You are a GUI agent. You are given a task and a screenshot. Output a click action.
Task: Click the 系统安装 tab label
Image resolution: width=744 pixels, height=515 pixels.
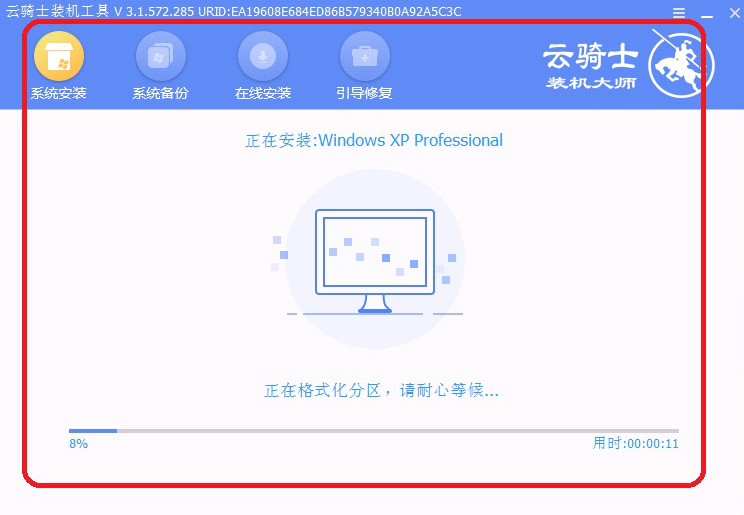(x=59, y=93)
